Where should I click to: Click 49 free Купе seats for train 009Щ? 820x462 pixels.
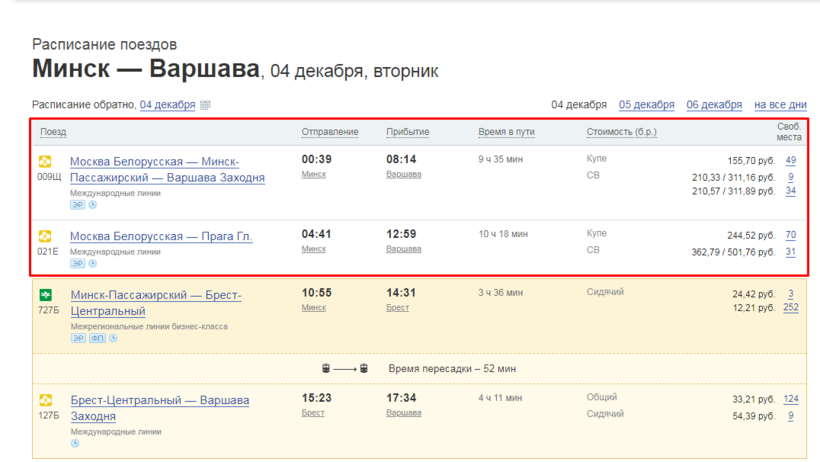[790, 160]
